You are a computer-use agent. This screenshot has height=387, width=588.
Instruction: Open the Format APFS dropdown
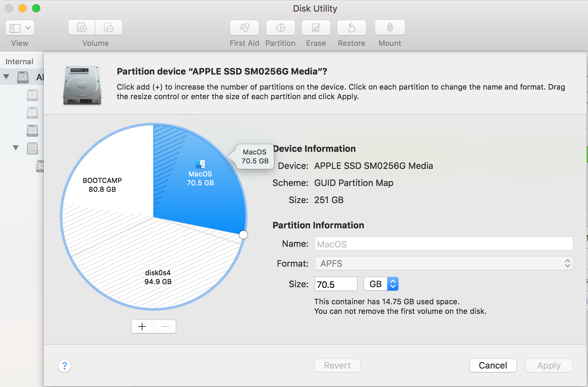point(444,264)
